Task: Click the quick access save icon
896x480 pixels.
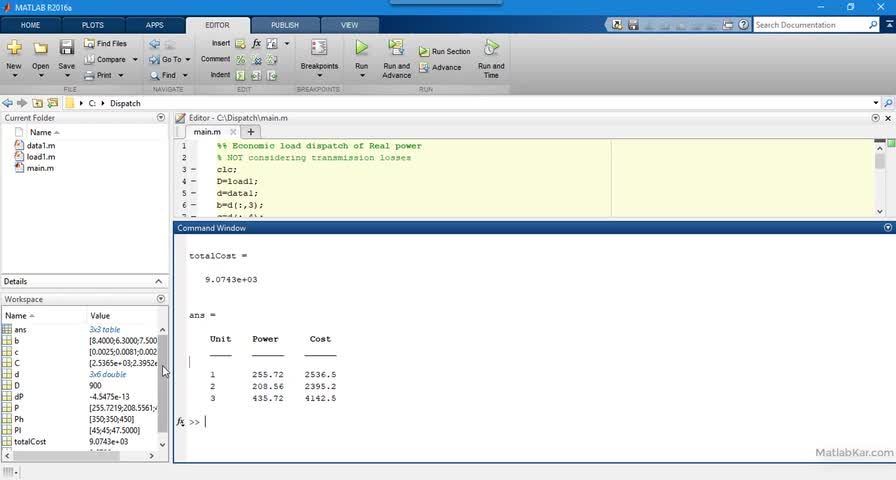Action: tap(633, 25)
